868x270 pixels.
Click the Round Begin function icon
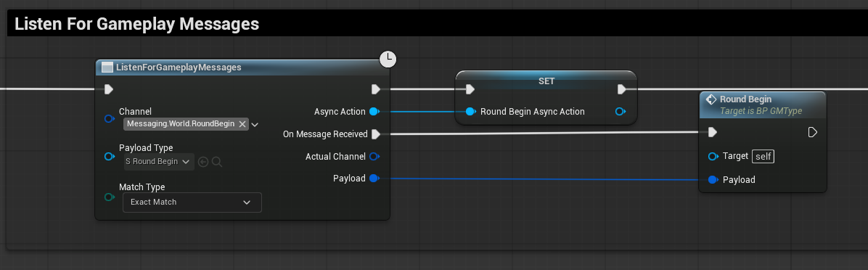click(x=711, y=99)
